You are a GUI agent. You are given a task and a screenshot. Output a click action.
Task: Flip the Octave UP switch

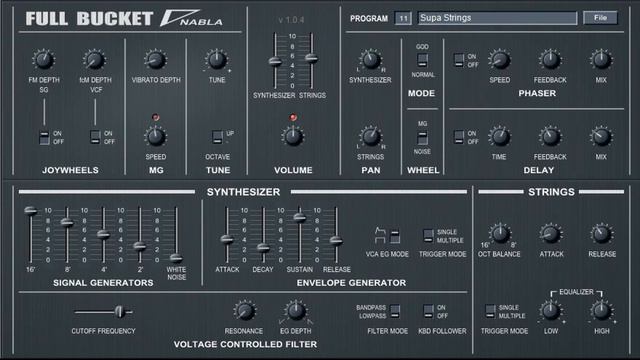point(217,137)
